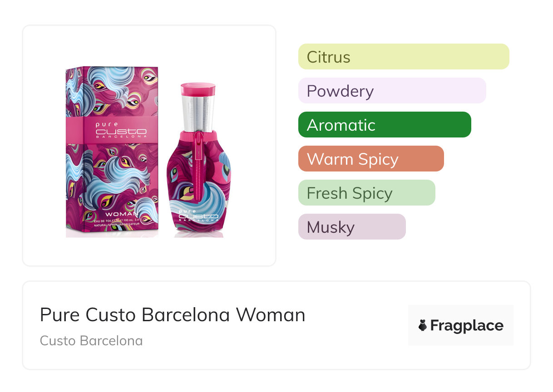Select the Musky accord bar

pyautogui.click(x=352, y=227)
